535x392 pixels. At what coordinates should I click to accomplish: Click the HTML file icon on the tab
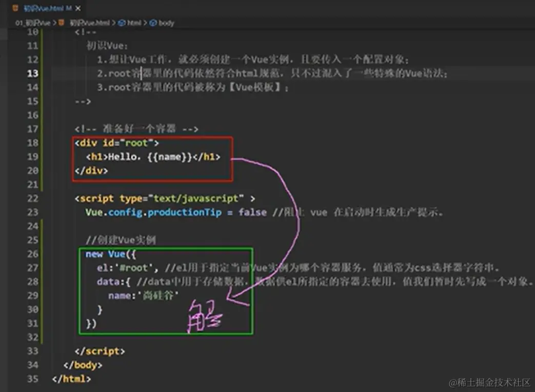click(15, 8)
